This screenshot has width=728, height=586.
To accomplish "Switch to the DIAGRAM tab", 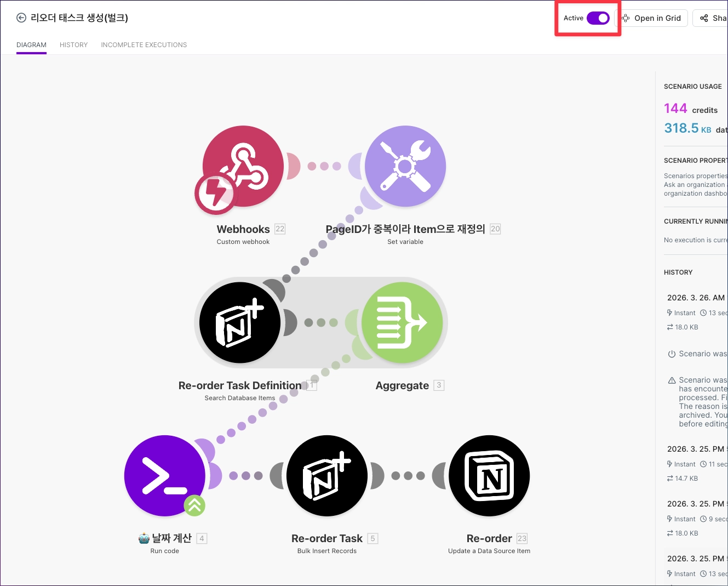I will (31, 45).
